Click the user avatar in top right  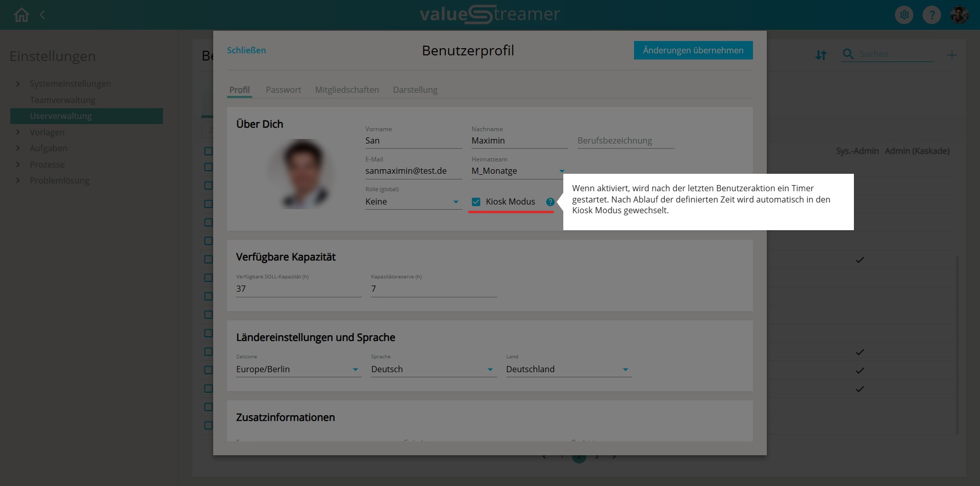[x=959, y=15]
